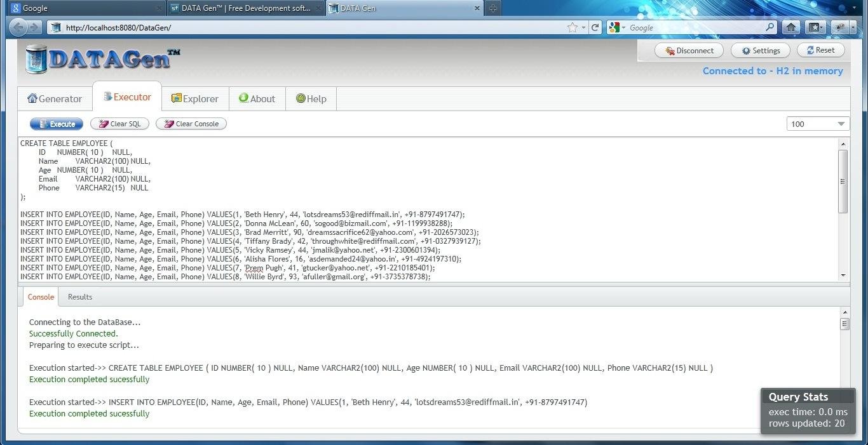Open the Settings gear icon
The image size is (868, 445).
coord(745,50)
